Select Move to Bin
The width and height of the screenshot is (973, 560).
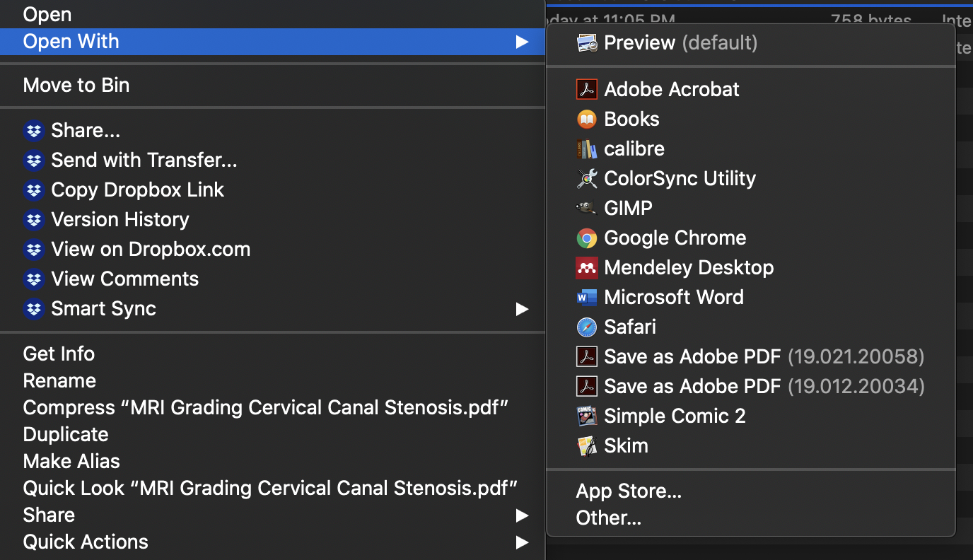click(76, 85)
